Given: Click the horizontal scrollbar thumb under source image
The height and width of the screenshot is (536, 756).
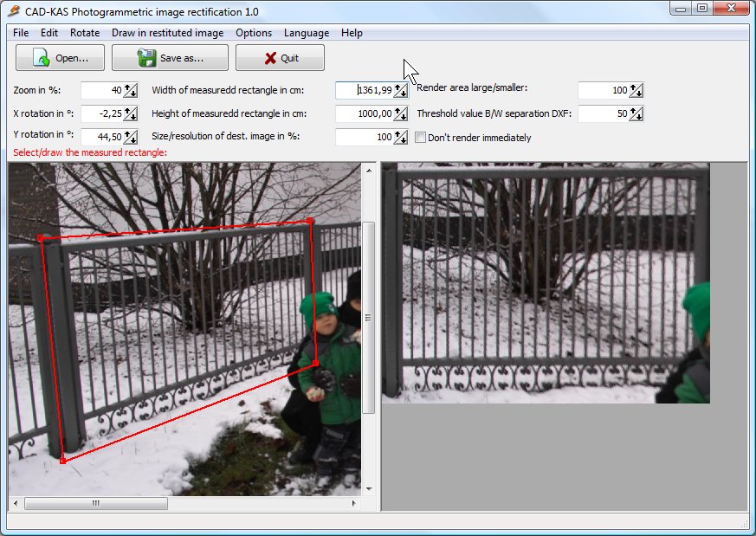Looking at the screenshot, I should 95,503.
